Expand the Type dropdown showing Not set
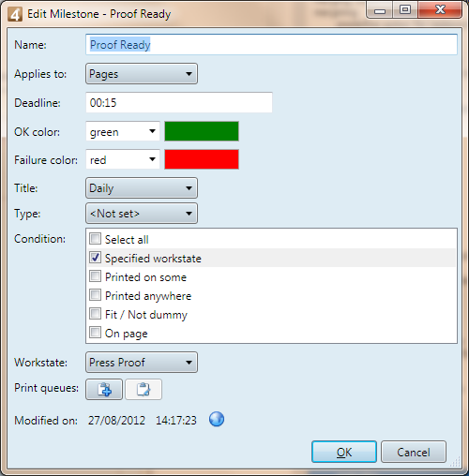Image resolution: width=469 pixels, height=476 pixels. (142, 214)
